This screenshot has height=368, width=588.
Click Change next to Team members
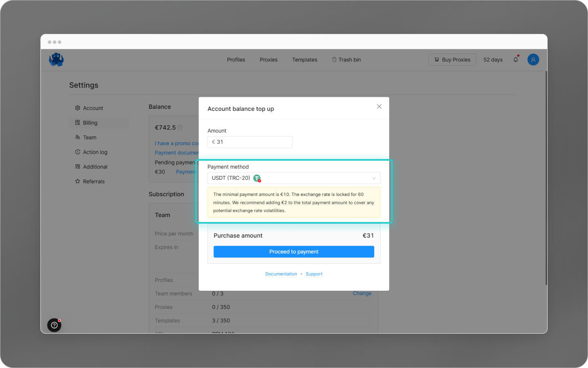click(362, 293)
